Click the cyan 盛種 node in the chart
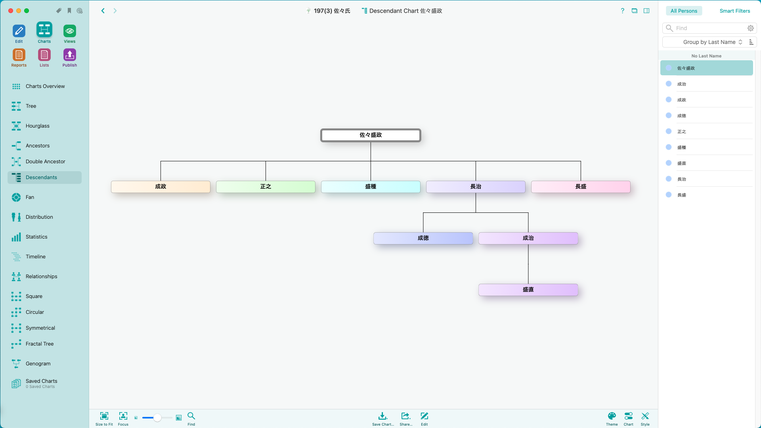The width and height of the screenshot is (761, 428). coord(371,186)
